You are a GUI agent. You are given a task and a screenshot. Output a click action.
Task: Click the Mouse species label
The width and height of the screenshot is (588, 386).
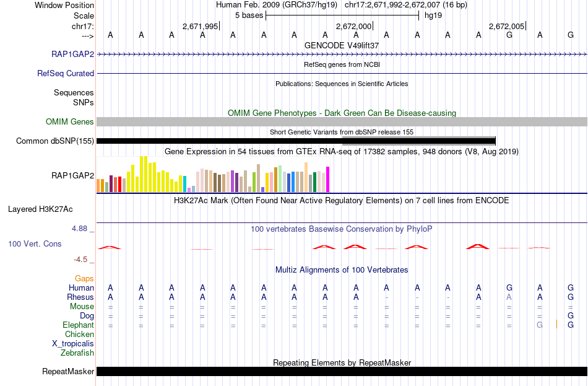point(82,307)
